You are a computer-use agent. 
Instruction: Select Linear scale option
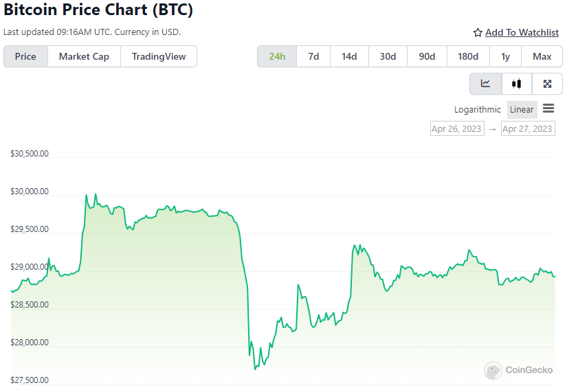[522, 109]
